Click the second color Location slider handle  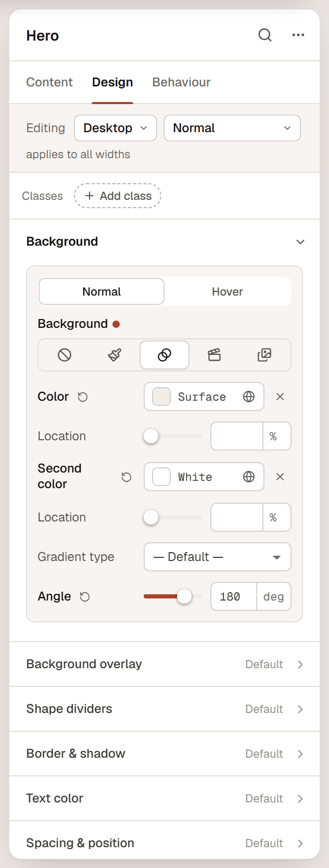(151, 517)
